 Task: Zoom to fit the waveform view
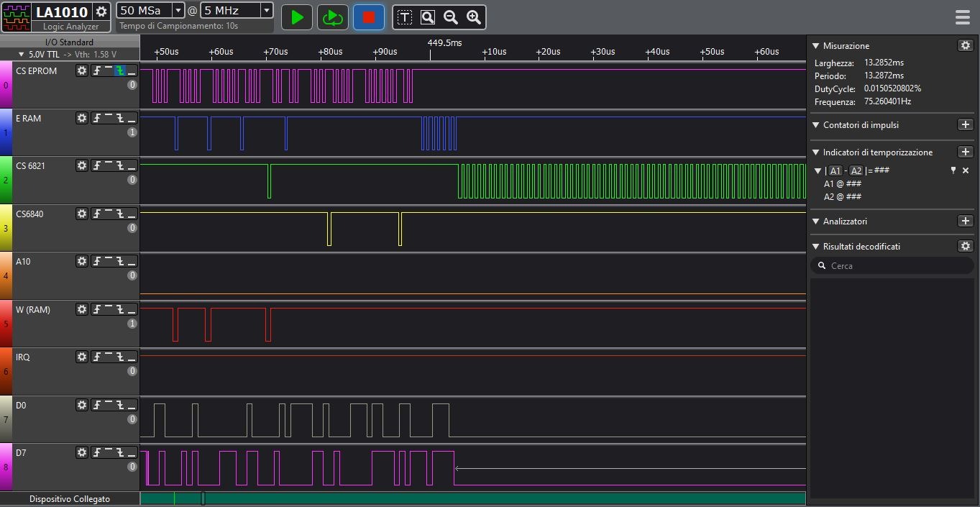click(x=428, y=17)
